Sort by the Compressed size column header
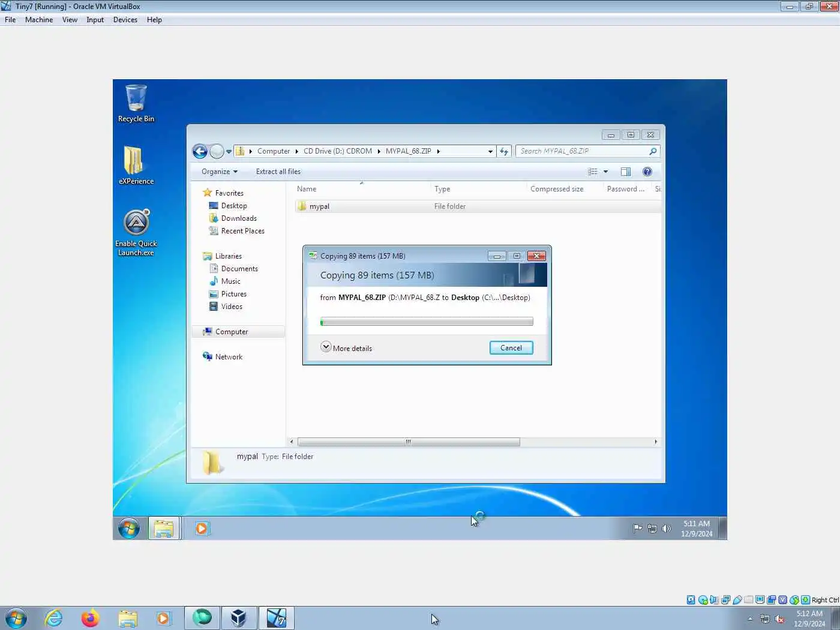Viewport: 840px width, 630px height. tap(563, 189)
